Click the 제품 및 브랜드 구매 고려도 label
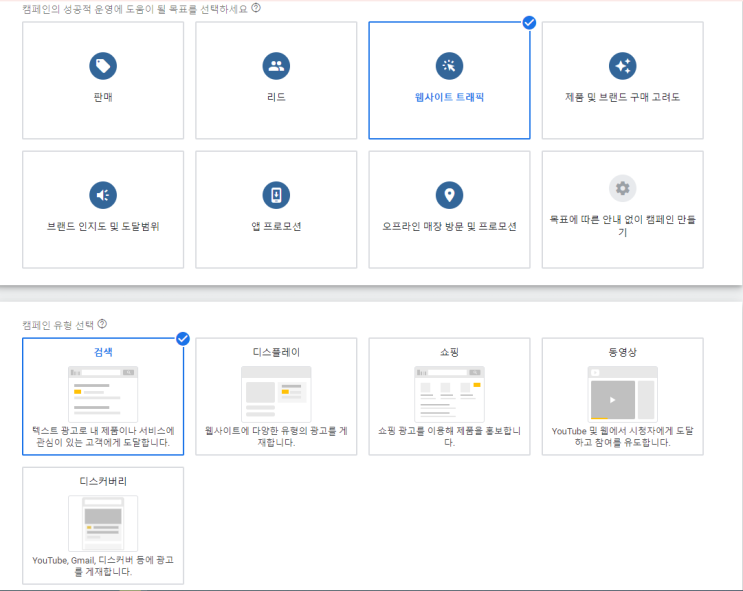 (x=623, y=97)
